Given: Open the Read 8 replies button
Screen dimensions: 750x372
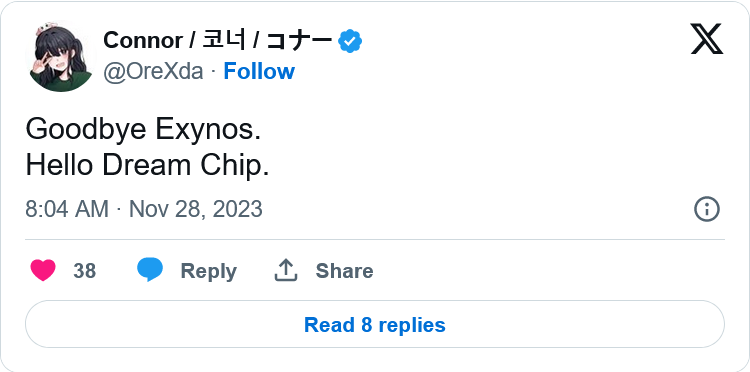Looking at the screenshot, I should (375, 324).
